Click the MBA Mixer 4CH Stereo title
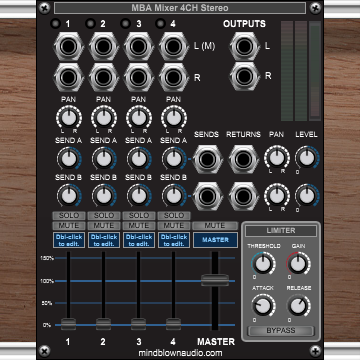This screenshot has width=360, height=360. pyautogui.click(x=180, y=8)
